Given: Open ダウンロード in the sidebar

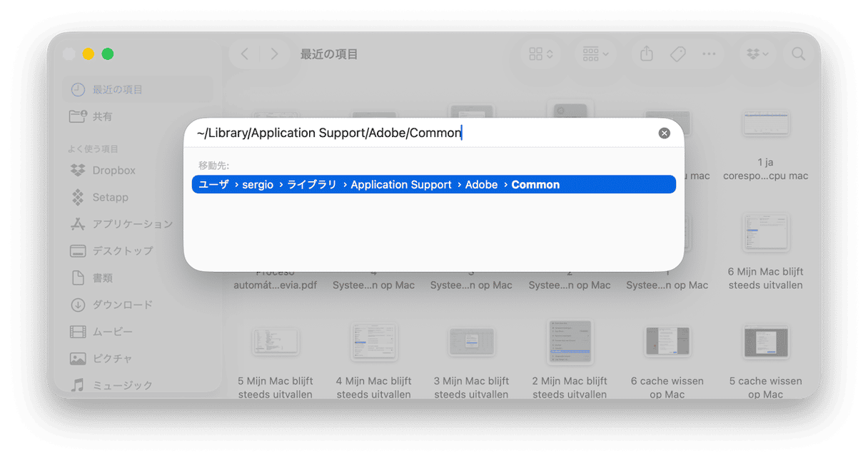Looking at the screenshot, I should tap(137, 305).
